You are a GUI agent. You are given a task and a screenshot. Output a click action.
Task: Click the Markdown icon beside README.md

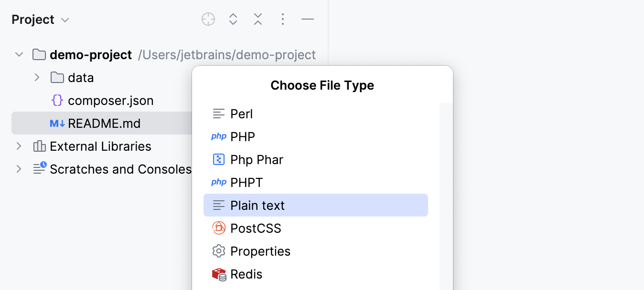tap(56, 123)
